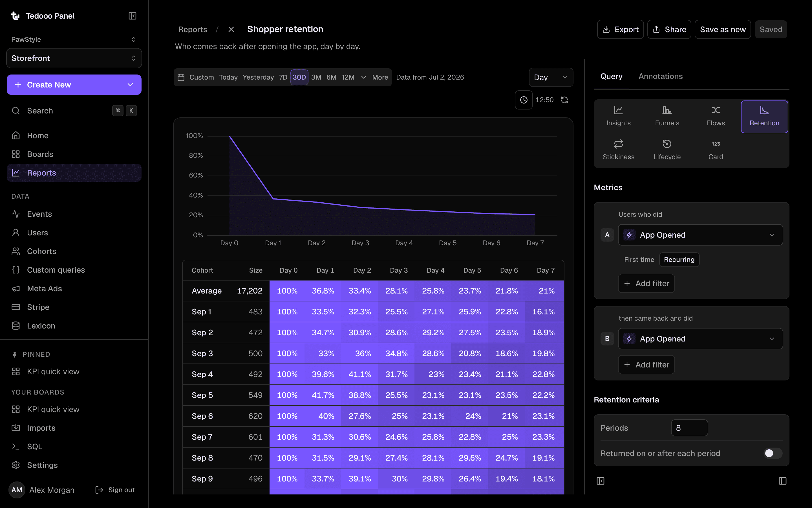
Task: Select the Recurring option
Action: coord(679,259)
